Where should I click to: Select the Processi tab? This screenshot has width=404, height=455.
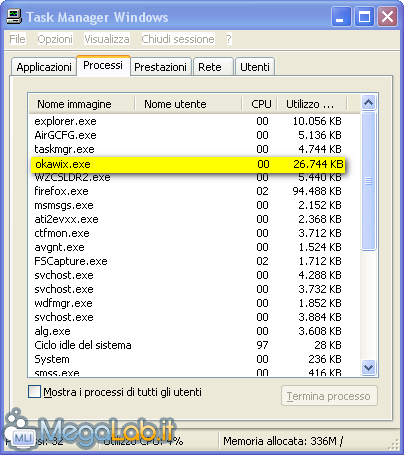[x=103, y=65]
